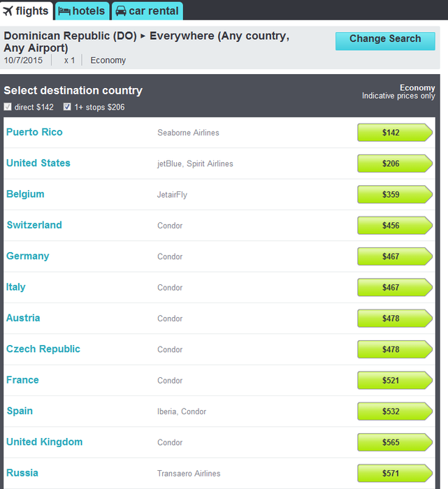Select the $142 Puerto Rico price arrow
The width and height of the screenshot is (448, 489).
click(394, 133)
